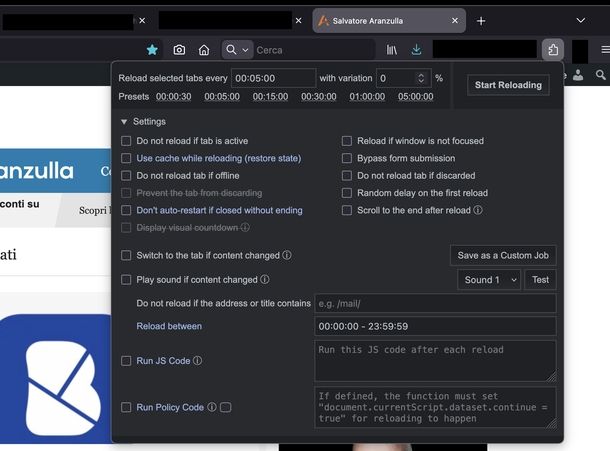The width and height of the screenshot is (610, 451).
Task: Enable Random delay on the first reload
Action: pyautogui.click(x=347, y=193)
